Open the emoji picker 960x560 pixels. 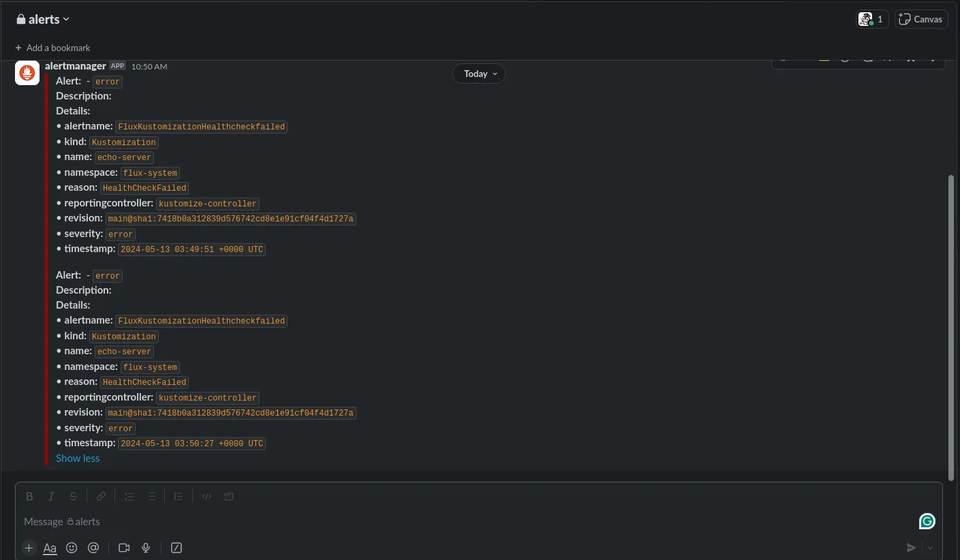click(x=72, y=548)
